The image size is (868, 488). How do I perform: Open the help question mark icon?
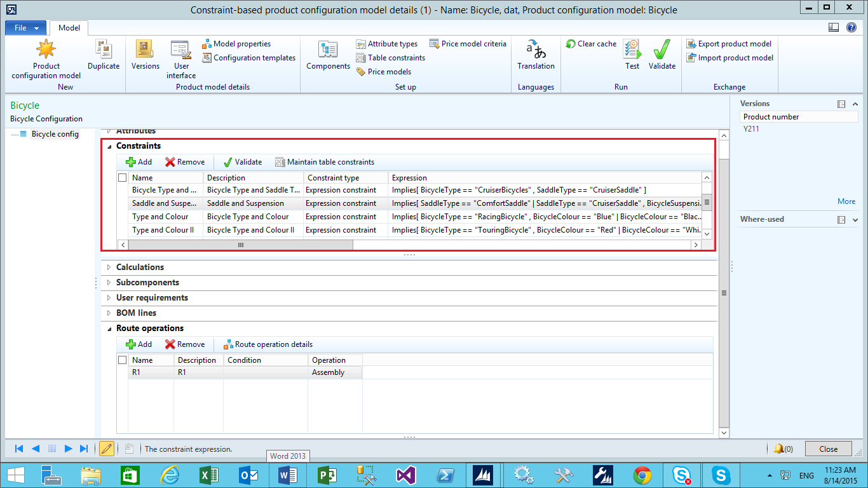851,27
